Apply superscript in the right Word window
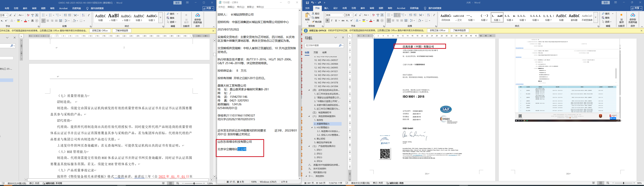The width and height of the screenshot is (644, 186). tap(352, 20)
